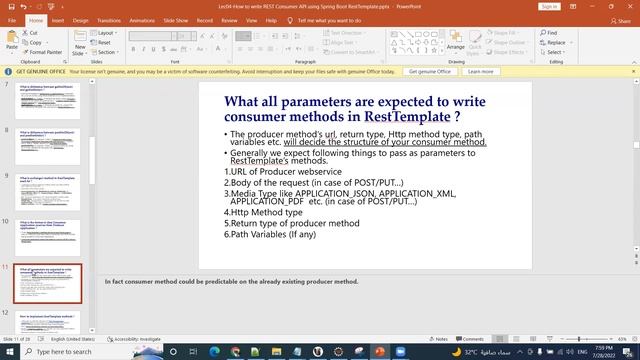Screen dimensions: 640x360
Task: Cut the selection
Action: pyautogui.click(x=30, y=33)
